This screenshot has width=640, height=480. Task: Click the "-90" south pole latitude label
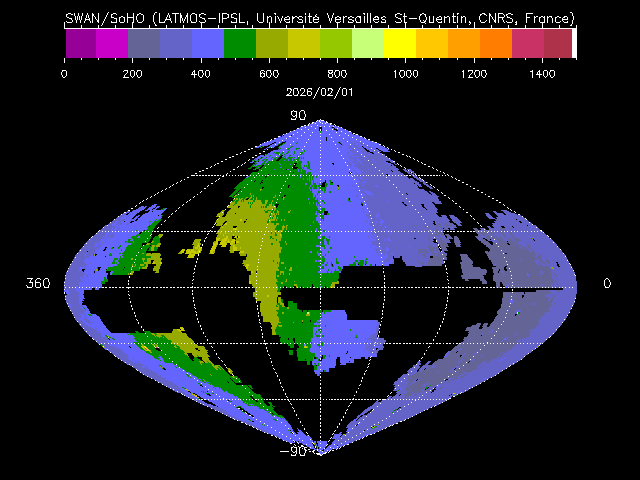pos(296,450)
